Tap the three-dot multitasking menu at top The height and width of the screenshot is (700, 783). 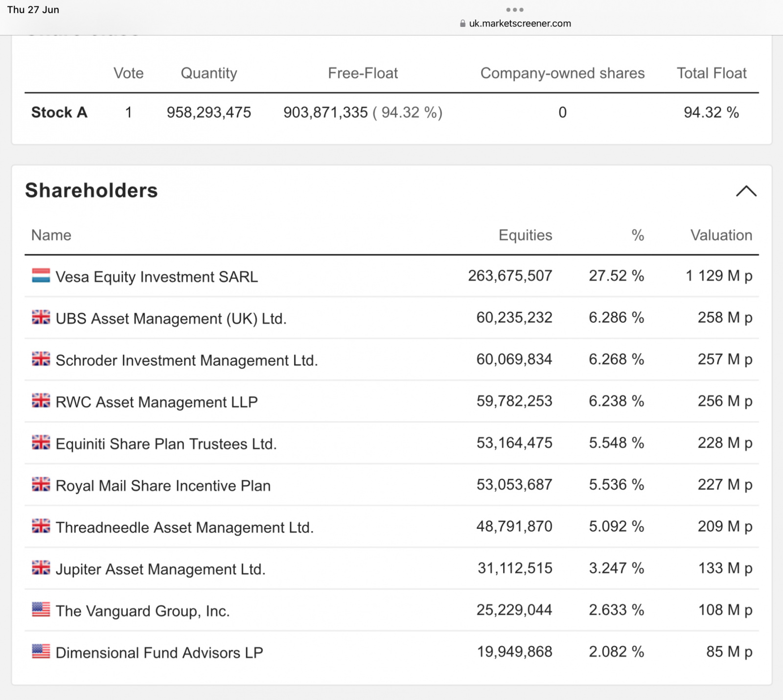point(515,10)
